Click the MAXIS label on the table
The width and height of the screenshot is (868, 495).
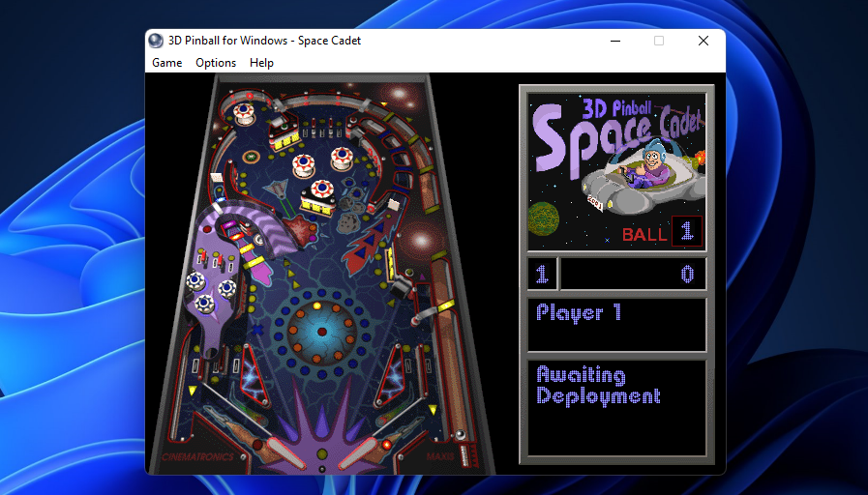(440, 456)
